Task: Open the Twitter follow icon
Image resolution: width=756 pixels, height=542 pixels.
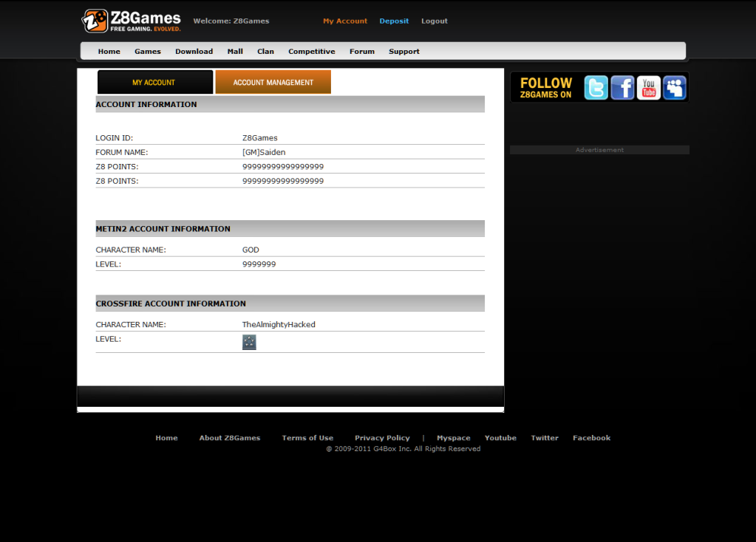Action: click(x=596, y=88)
